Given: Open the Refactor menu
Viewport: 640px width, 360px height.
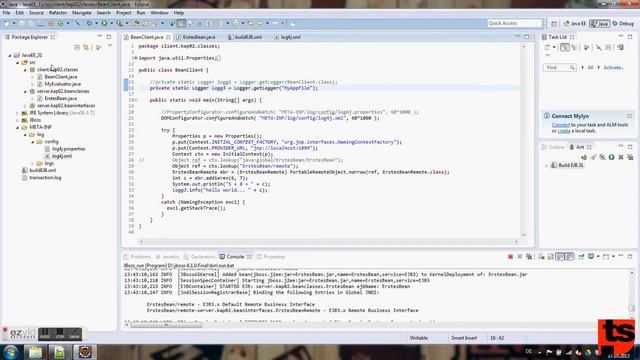Looking at the screenshot, I should 58,13.
